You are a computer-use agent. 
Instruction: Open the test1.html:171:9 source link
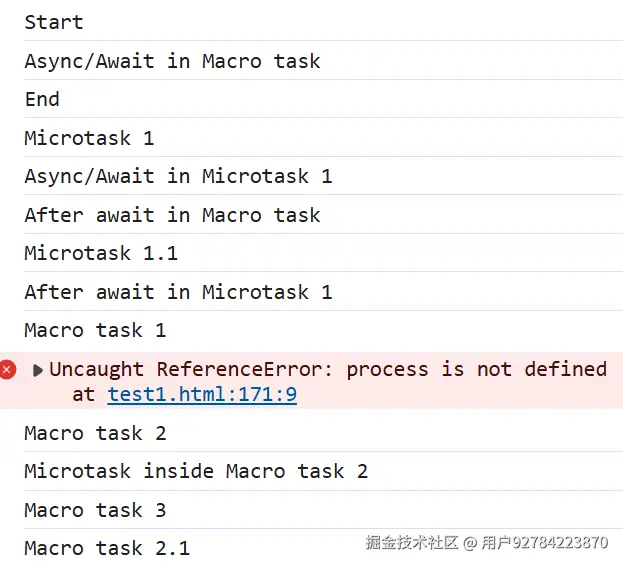tap(202, 395)
